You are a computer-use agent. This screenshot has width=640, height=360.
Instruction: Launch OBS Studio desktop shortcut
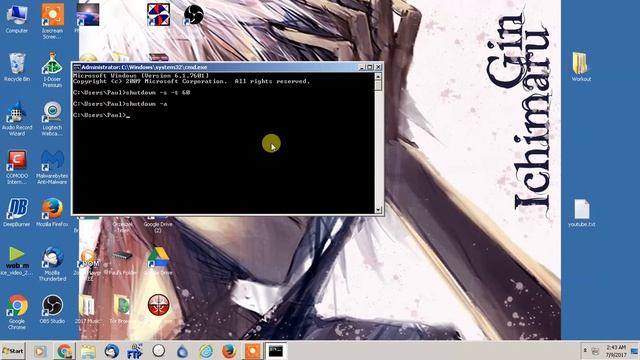point(52,309)
